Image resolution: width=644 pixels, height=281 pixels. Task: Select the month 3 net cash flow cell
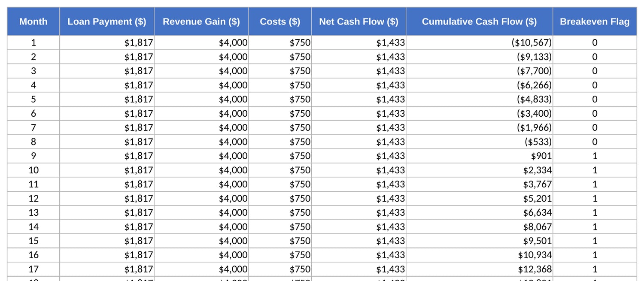coord(359,71)
